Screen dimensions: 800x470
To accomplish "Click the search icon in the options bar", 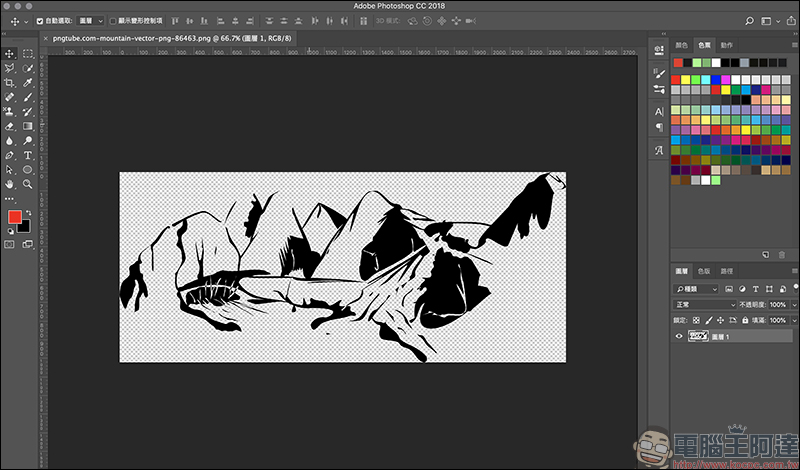I will [x=750, y=20].
